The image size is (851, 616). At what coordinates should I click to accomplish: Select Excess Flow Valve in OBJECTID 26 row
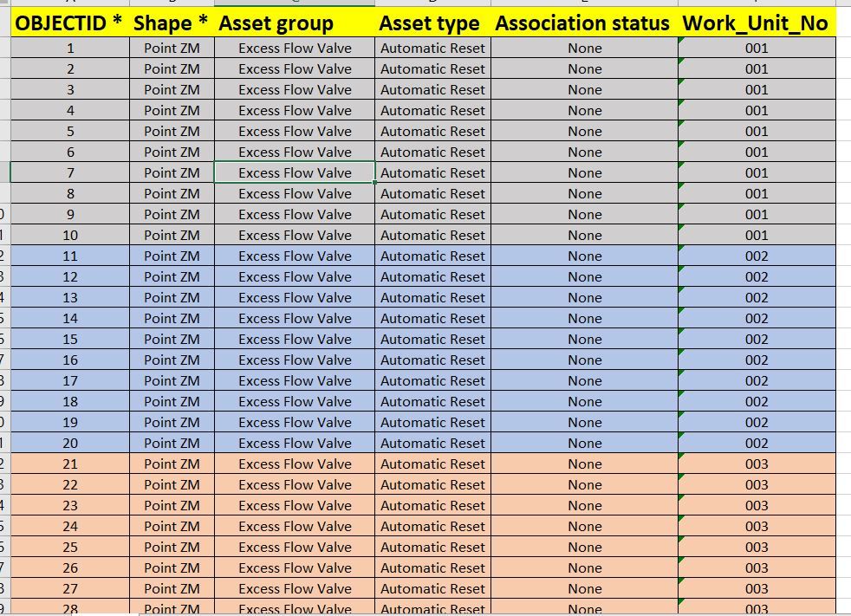[295, 567]
